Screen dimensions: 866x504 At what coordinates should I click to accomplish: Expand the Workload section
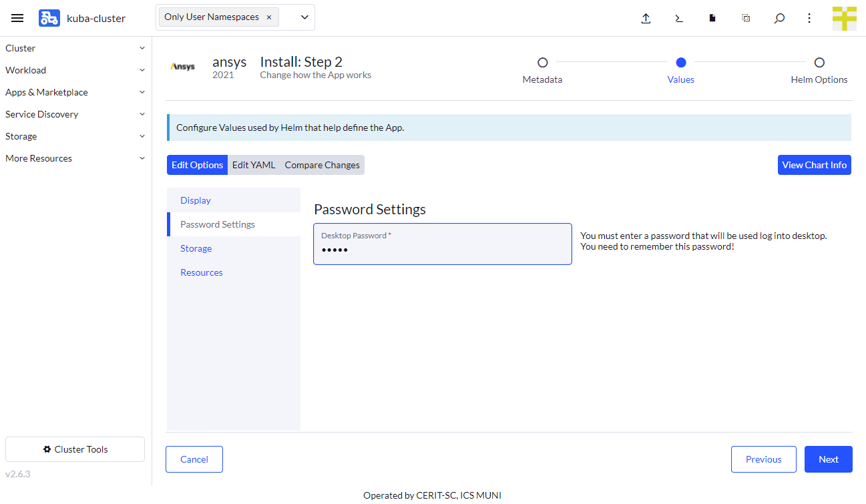tap(75, 69)
